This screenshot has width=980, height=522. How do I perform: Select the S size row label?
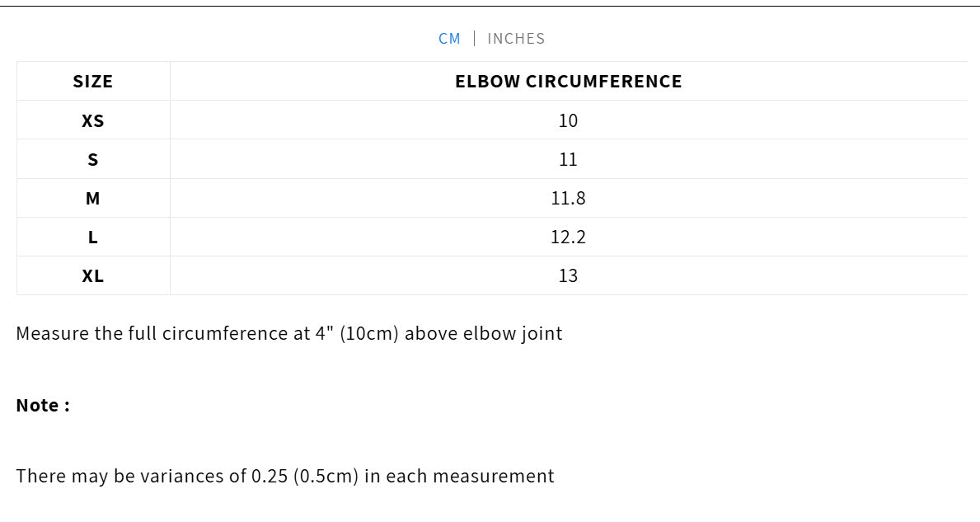[93, 159]
